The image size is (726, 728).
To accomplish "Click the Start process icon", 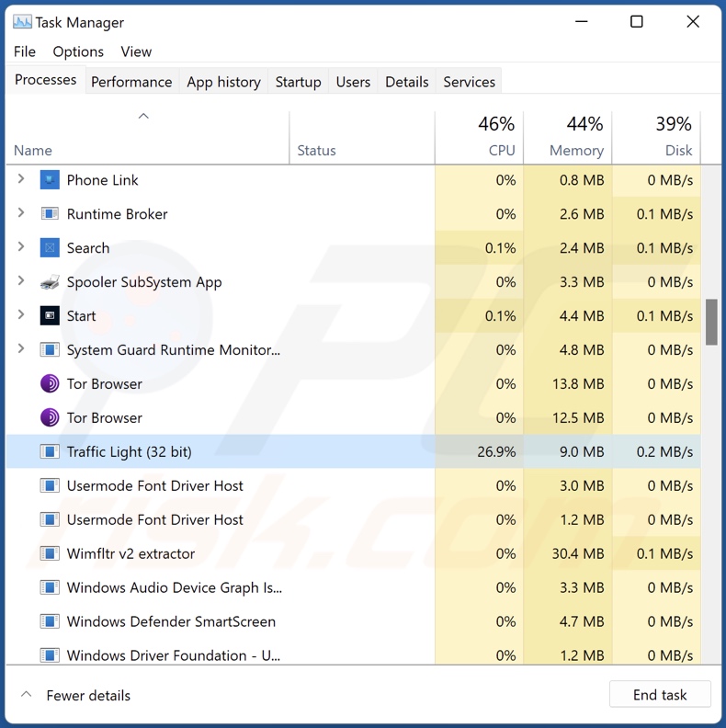I will click(x=50, y=316).
